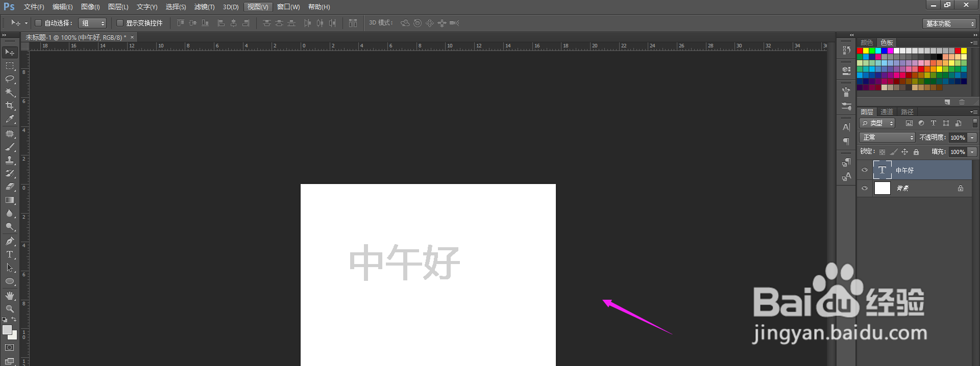Toggle the layer filter switch
This screenshot has width=980, height=366.
pyautogui.click(x=975, y=123)
